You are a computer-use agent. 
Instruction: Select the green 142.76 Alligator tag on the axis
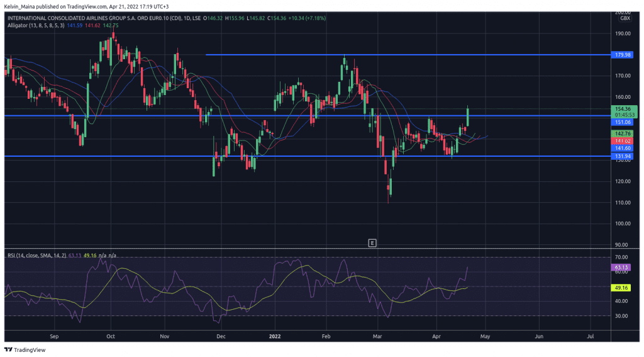[622, 133]
